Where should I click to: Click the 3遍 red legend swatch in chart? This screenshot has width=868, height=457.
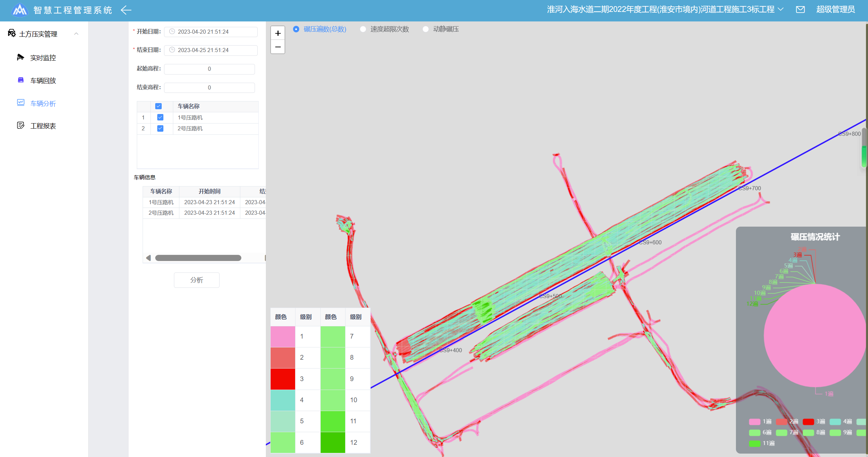808,422
